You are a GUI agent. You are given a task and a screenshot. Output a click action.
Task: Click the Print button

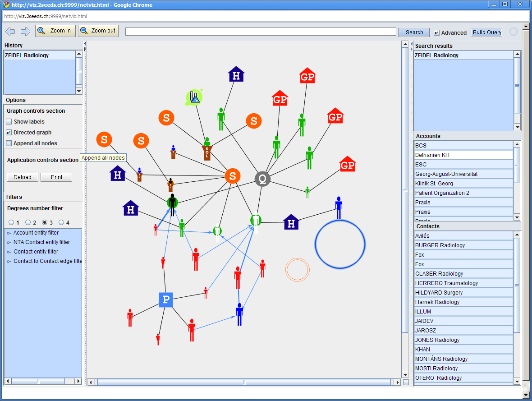tap(56, 177)
